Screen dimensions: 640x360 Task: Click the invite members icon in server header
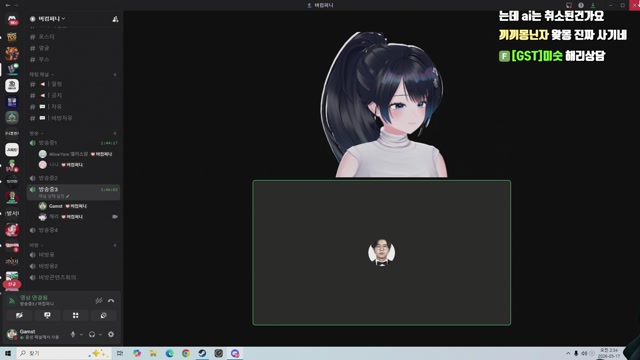(115, 19)
